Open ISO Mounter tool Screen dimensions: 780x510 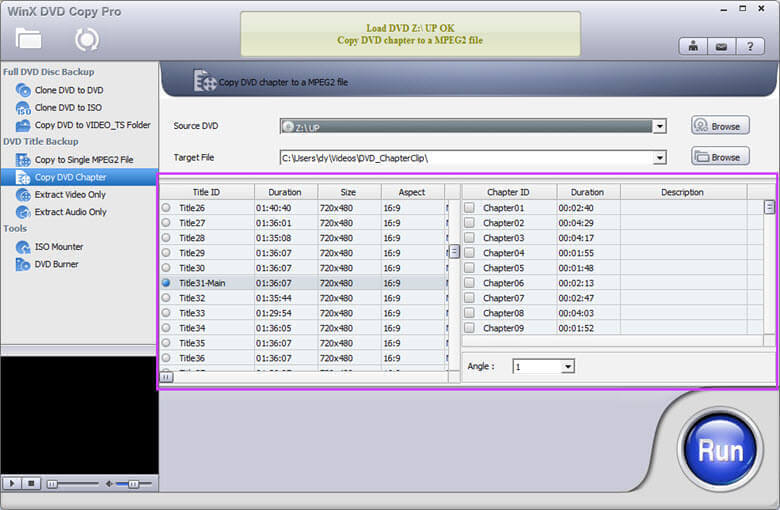click(59, 247)
